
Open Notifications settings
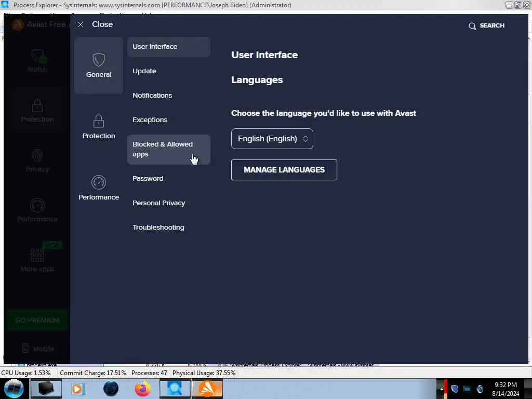pos(169,96)
